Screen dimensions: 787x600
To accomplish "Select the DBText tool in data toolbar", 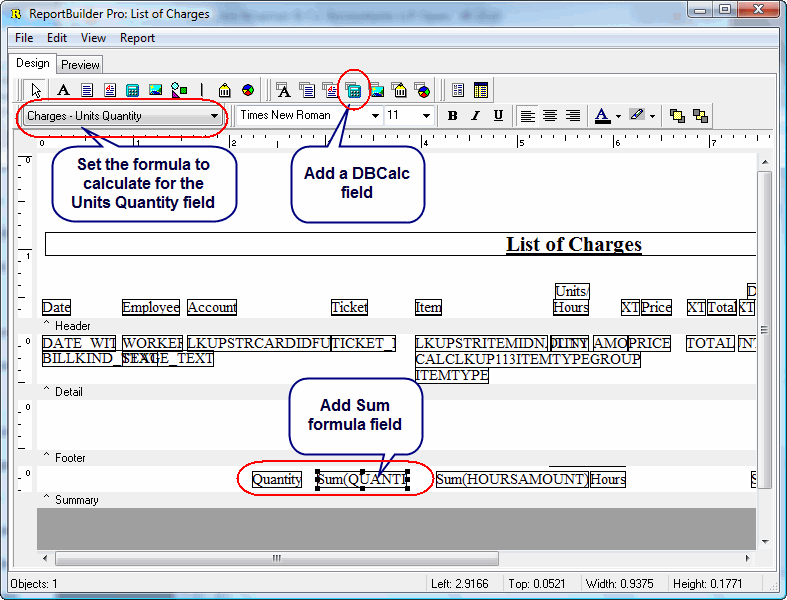I will click(x=284, y=90).
